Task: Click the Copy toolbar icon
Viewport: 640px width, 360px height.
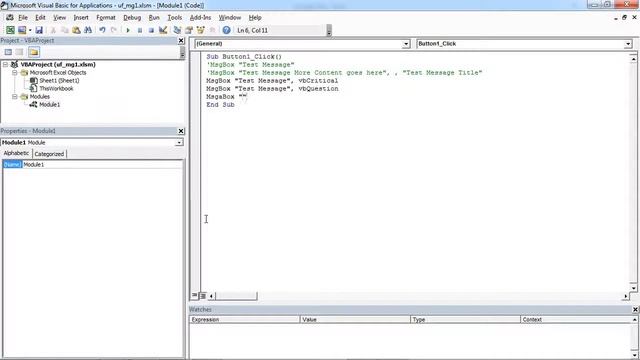Action: point(64,30)
